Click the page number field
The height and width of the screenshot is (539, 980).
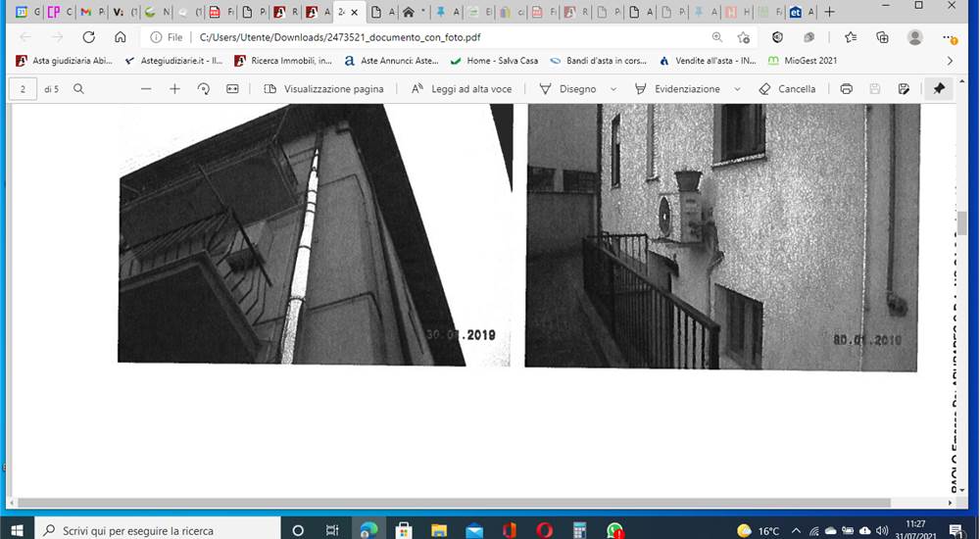pos(24,89)
